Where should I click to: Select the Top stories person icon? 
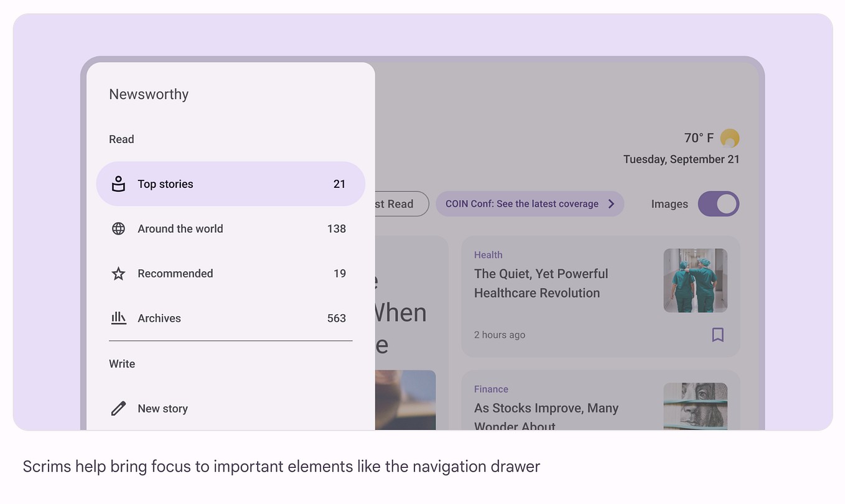pyautogui.click(x=118, y=184)
